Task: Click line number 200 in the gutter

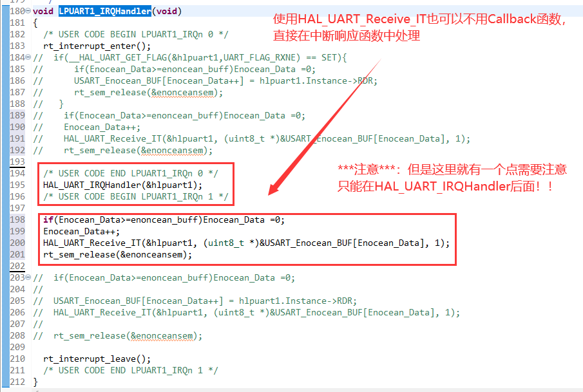Action: [17, 243]
